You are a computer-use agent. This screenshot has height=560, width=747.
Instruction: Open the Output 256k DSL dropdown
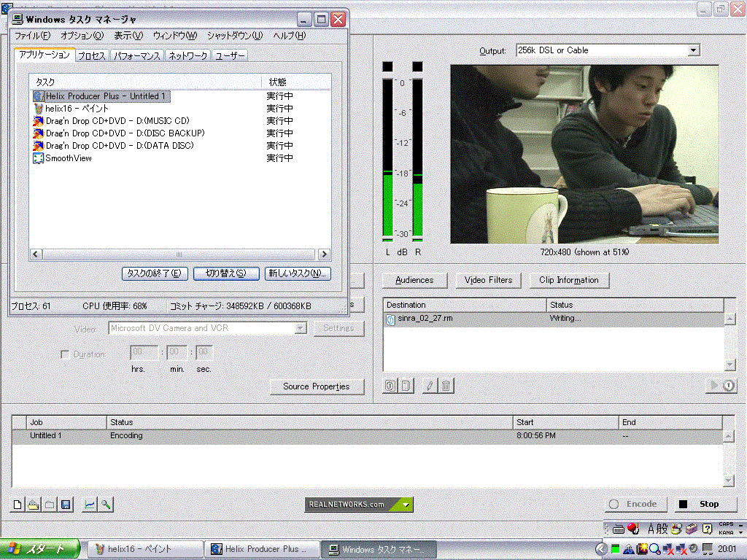coord(693,50)
